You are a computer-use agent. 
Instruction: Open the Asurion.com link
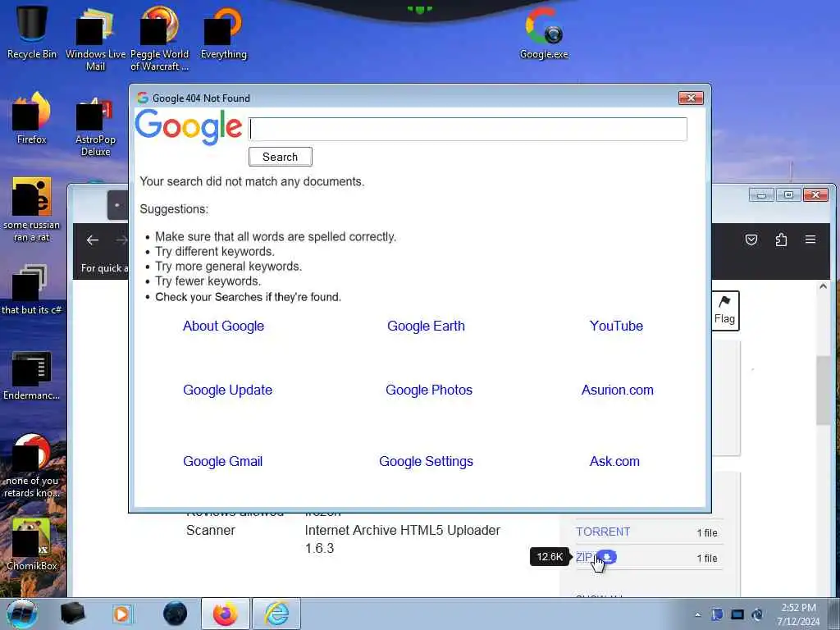617,390
